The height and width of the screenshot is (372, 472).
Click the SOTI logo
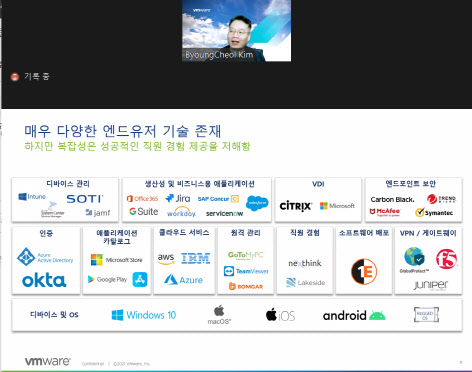coord(85,199)
